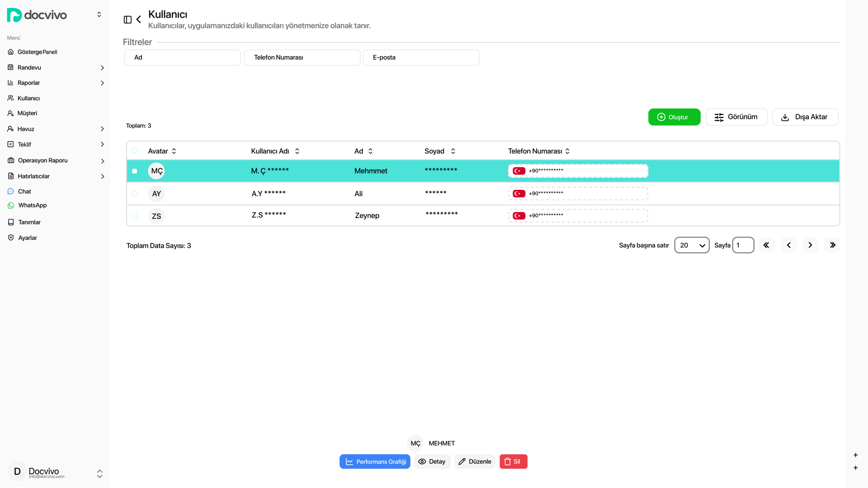Open Müşteri in the sidebar menu

point(27,113)
